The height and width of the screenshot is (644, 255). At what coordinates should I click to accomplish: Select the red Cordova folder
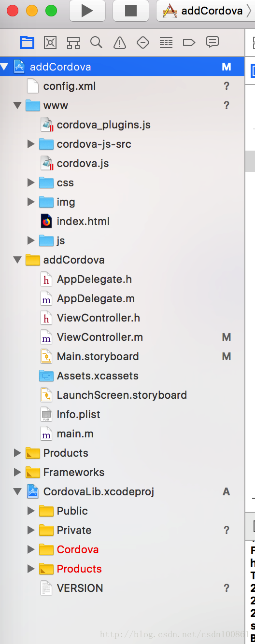coord(78,549)
